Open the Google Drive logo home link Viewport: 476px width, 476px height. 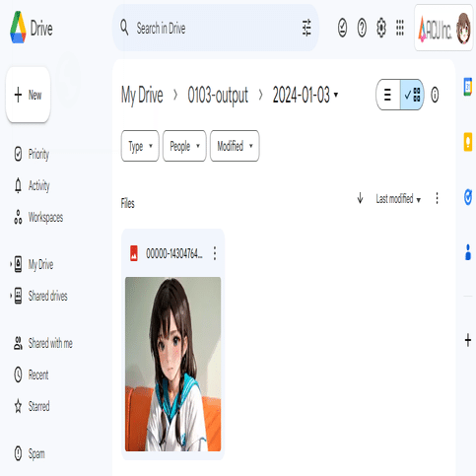(x=32, y=28)
